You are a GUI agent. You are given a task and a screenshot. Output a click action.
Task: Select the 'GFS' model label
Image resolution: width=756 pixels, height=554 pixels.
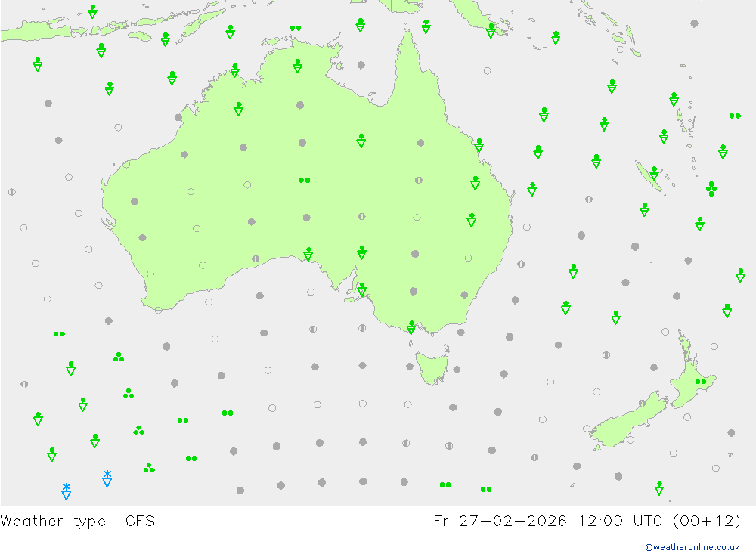[140, 522]
